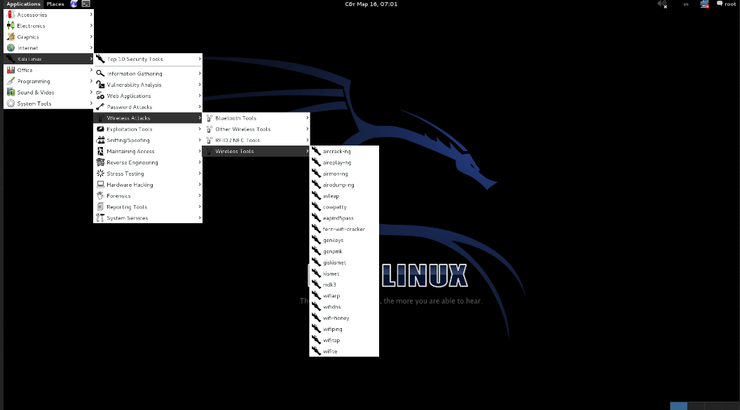Image resolution: width=740 pixels, height=410 pixels.
Task: Click the Bluetooth Tools icon
Action: pyautogui.click(x=209, y=118)
